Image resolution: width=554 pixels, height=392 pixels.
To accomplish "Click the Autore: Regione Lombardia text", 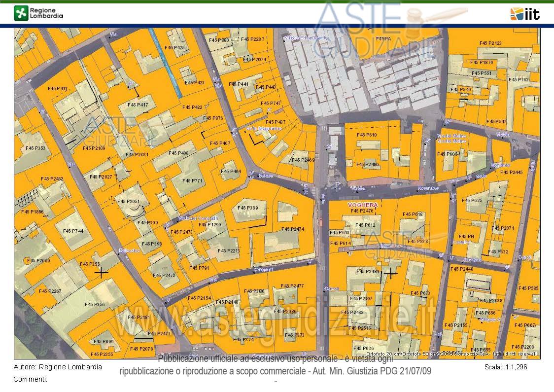I will tap(58, 367).
